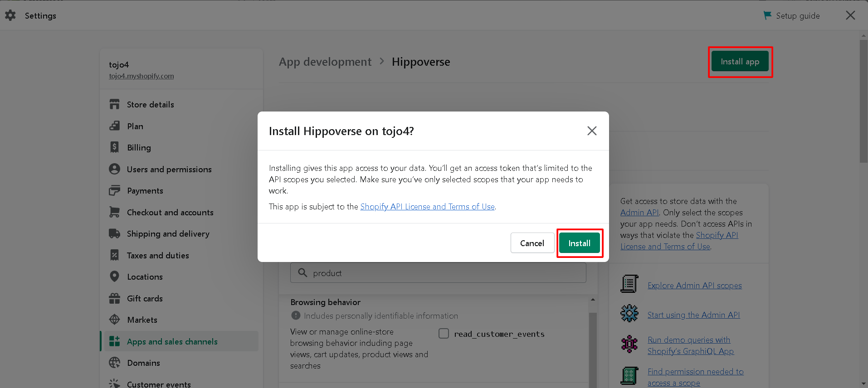Click the Install button in the dialog

pos(580,243)
